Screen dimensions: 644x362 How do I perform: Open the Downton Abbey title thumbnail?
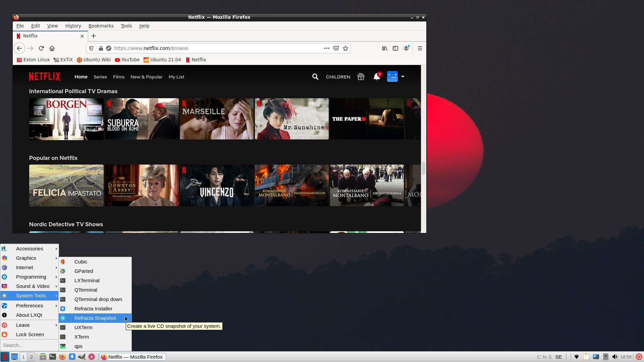coord(142,185)
